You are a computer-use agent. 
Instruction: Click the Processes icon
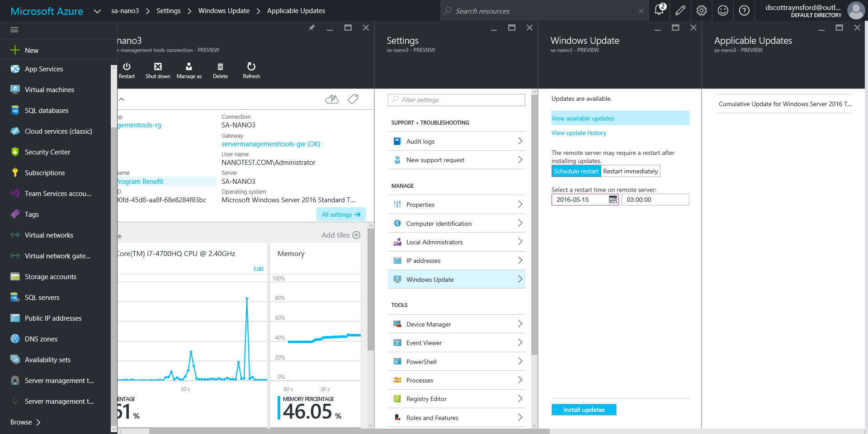pos(397,380)
